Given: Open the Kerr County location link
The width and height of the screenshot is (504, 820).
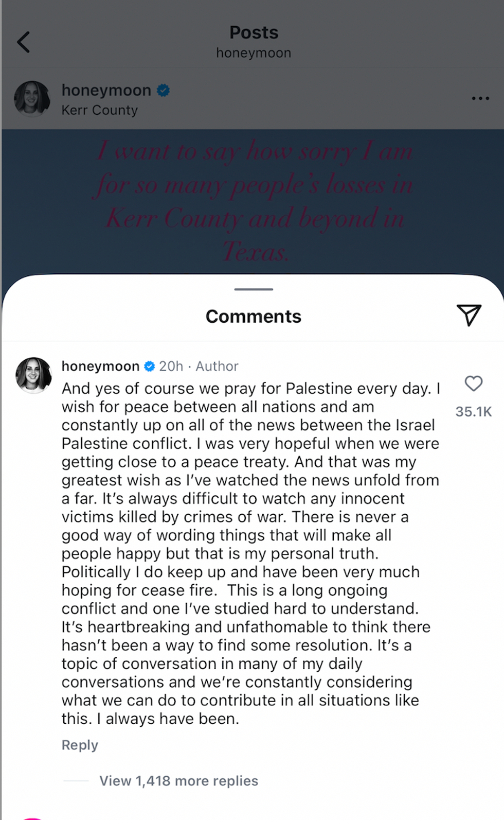Looking at the screenshot, I should (x=100, y=110).
